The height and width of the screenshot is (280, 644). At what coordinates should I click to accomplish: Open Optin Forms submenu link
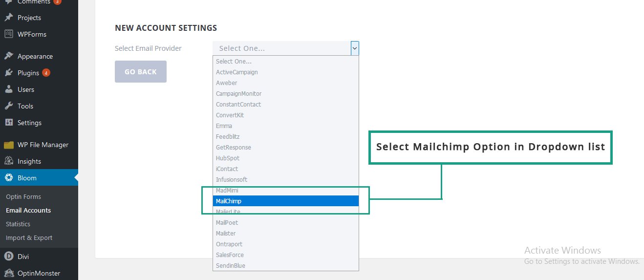(x=23, y=196)
